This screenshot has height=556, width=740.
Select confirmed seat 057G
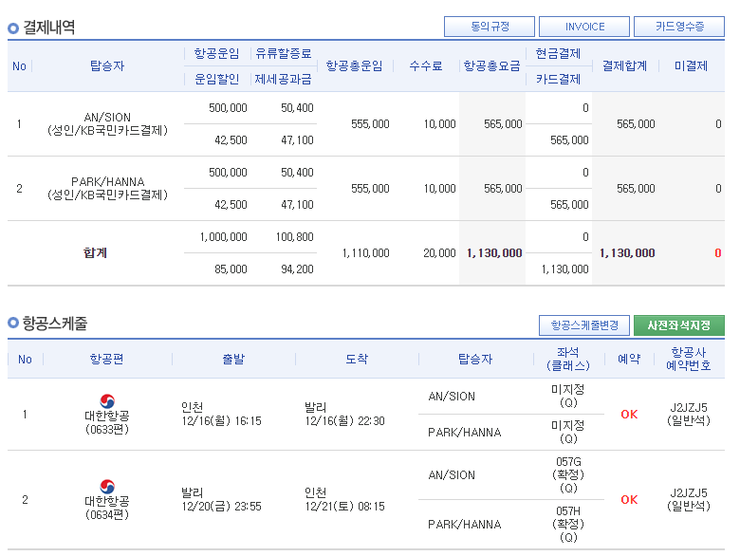click(568, 462)
